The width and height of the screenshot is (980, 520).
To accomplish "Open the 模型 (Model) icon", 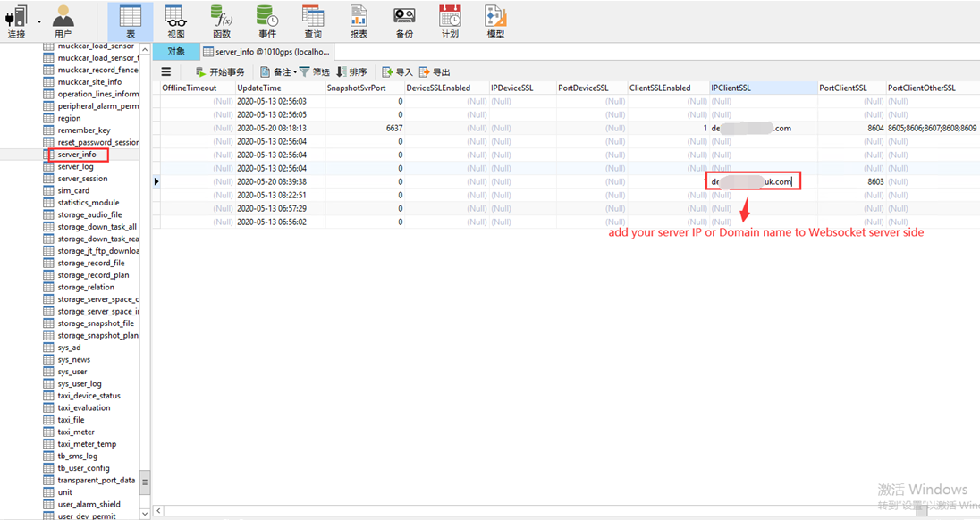I will tap(495, 21).
